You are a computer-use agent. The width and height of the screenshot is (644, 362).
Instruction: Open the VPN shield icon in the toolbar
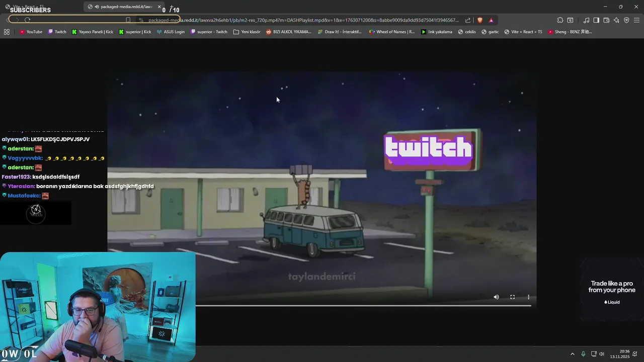pyautogui.click(x=626, y=20)
